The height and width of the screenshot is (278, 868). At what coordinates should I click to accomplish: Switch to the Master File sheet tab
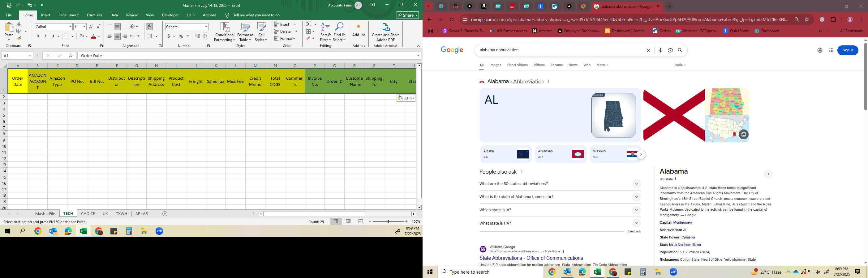(x=45, y=214)
